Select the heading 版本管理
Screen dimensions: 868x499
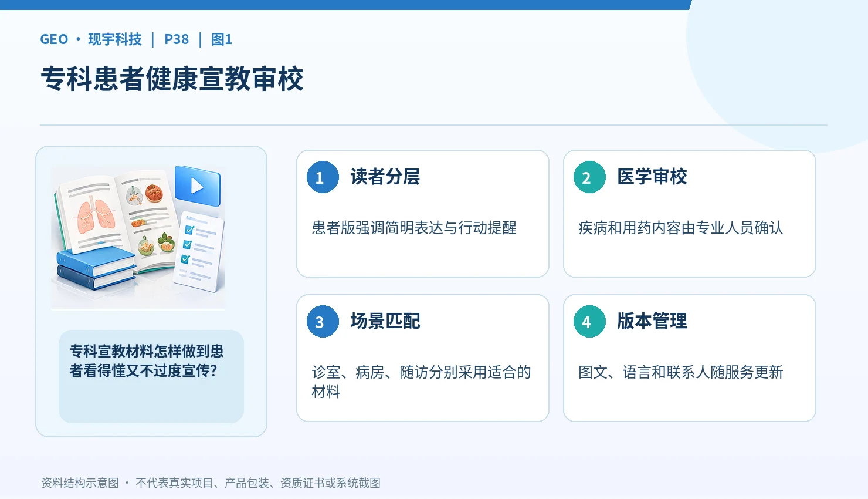point(652,321)
